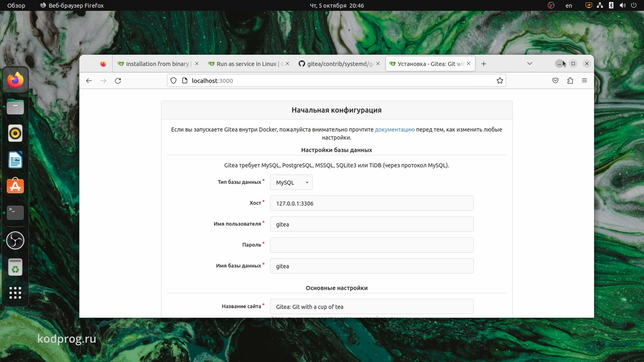Screen dimensions: 644x362
Task: Switch the keyboard layout indicator en
Action: tap(569, 5)
